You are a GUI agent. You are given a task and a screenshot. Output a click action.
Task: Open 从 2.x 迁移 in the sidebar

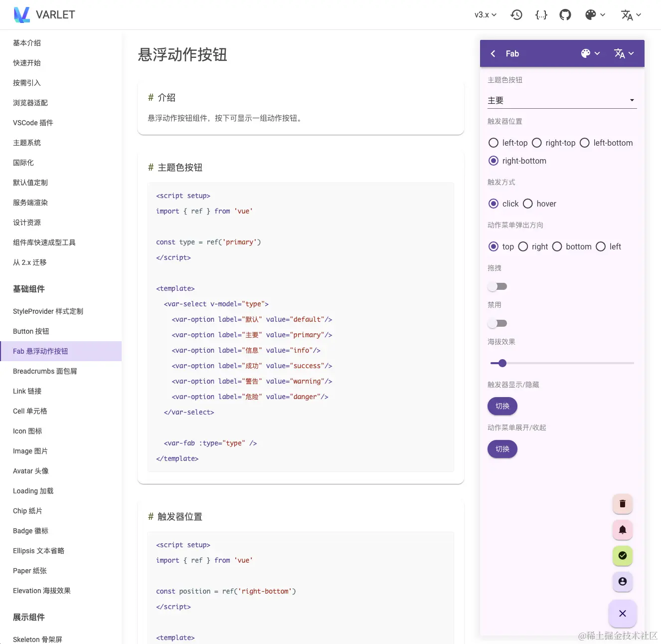61,262
